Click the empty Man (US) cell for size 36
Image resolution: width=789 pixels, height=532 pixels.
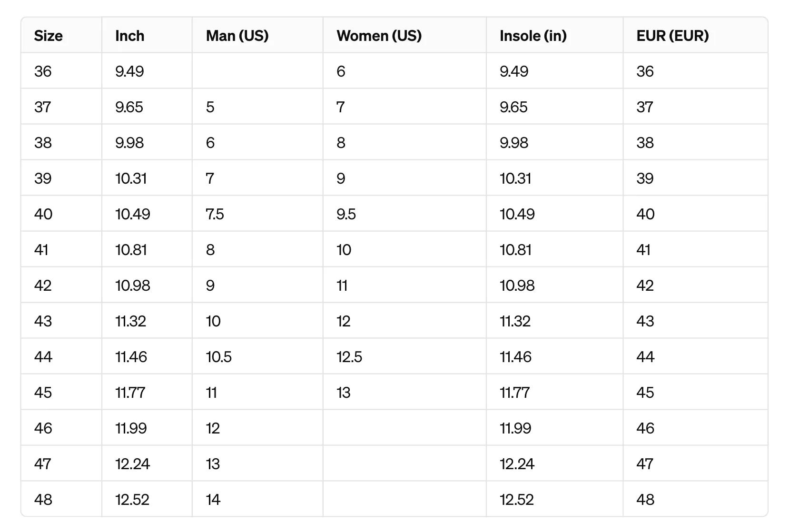[257, 71]
